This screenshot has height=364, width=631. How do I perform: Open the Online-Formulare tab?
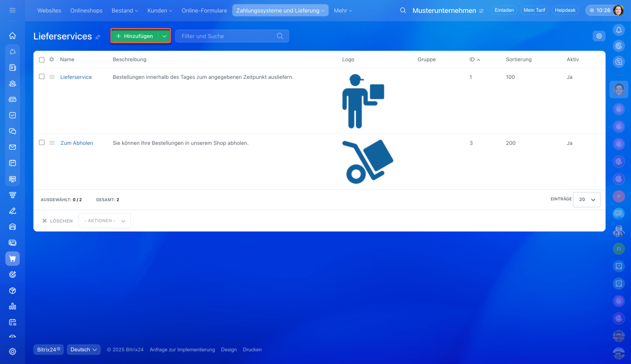(x=204, y=10)
